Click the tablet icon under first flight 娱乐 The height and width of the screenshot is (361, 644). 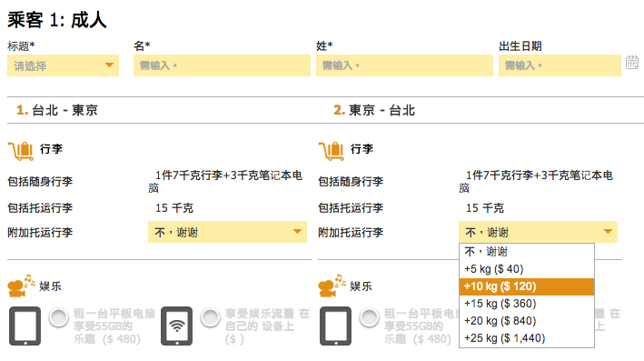[x=25, y=326]
